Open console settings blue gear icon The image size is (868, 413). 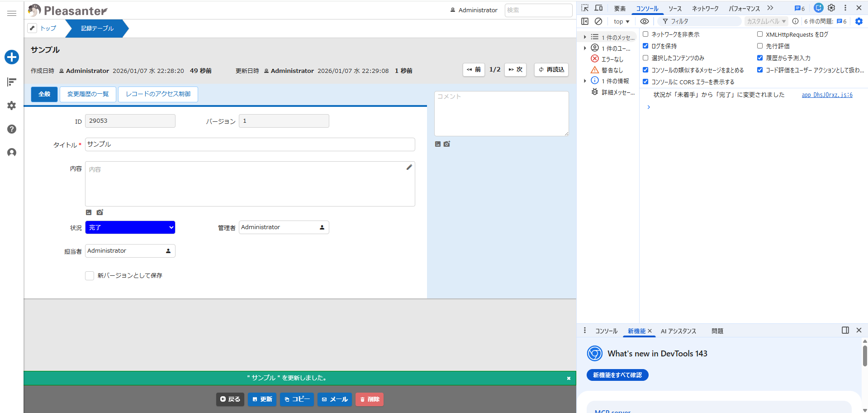pos(859,21)
